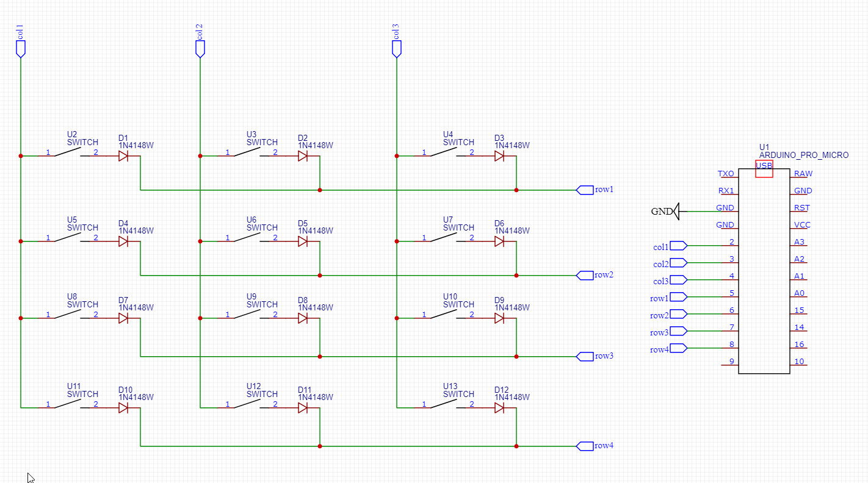Select diode D12 symbol

tap(499, 408)
